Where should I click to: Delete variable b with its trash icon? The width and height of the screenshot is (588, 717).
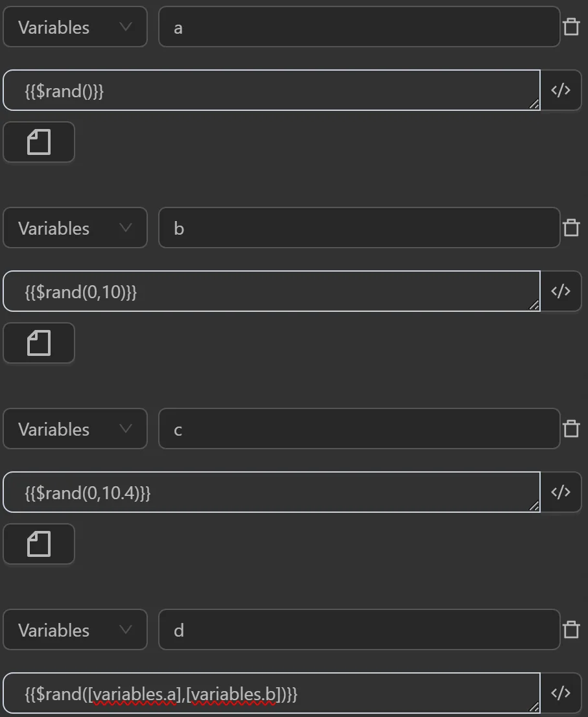571,228
